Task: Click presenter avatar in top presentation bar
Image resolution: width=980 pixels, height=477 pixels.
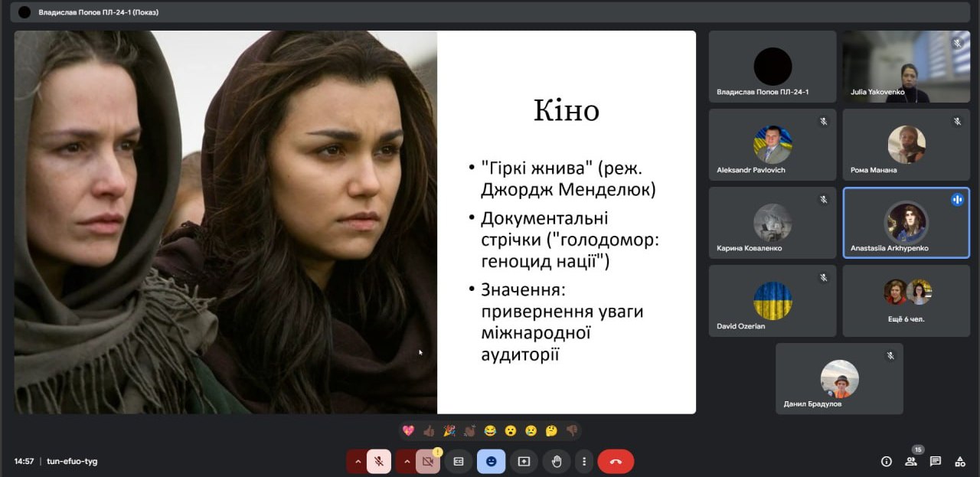Action: pyautogui.click(x=24, y=12)
